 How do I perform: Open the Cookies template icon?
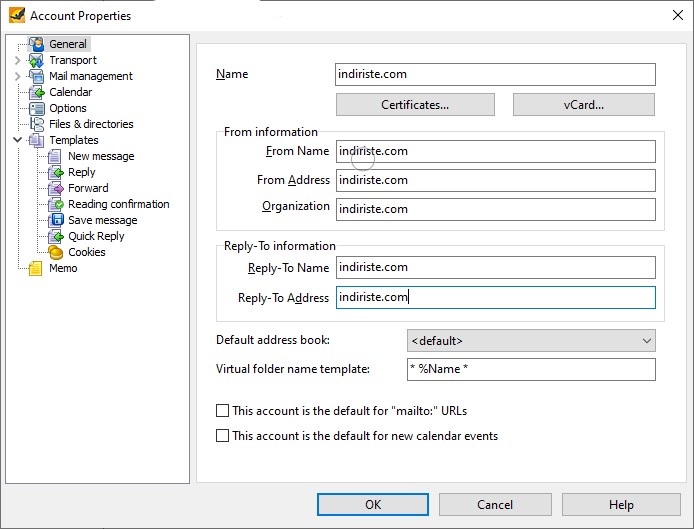(x=56, y=252)
